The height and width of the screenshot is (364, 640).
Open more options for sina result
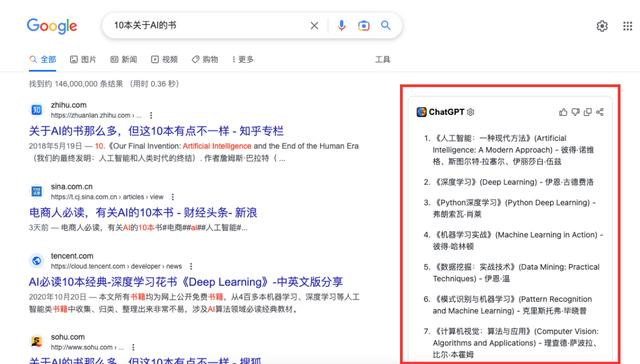click(x=173, y=197)
